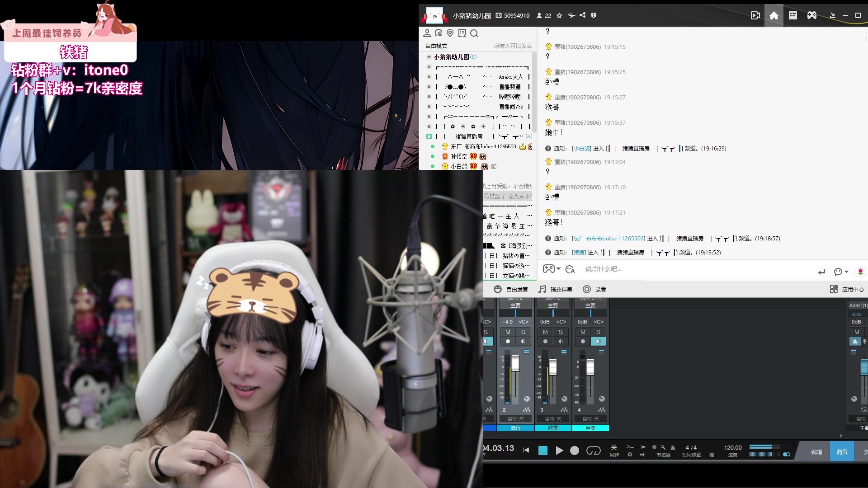Image resolution: width=868 pixels, height=488 pixels.
Task: Solo channel 3 欧美 track
Action: (x=561, y=332)
